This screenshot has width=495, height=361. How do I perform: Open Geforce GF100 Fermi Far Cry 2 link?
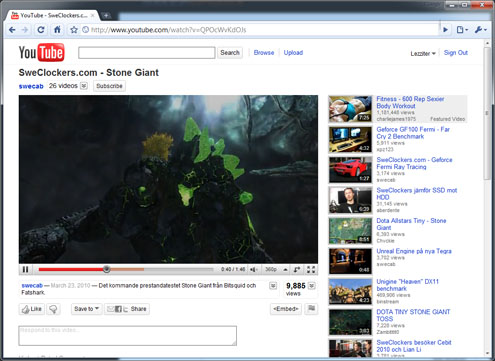pyautogui.click(x=413, y=133)
